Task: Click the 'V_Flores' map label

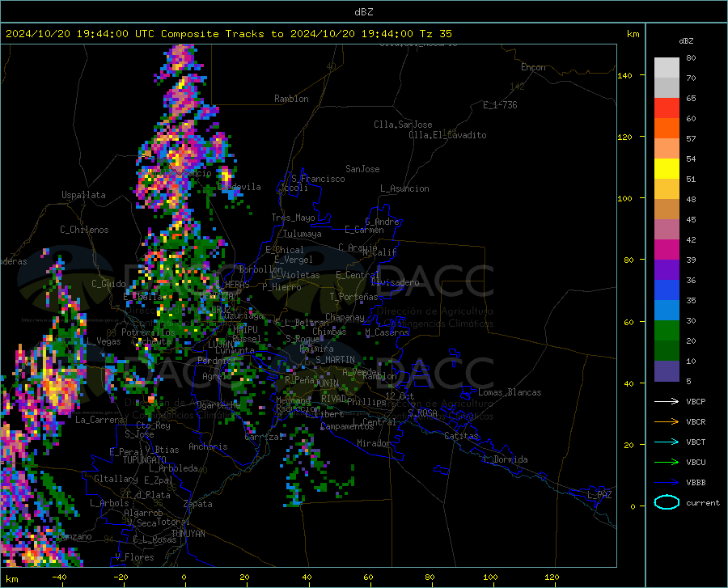Action: (134, 557)
